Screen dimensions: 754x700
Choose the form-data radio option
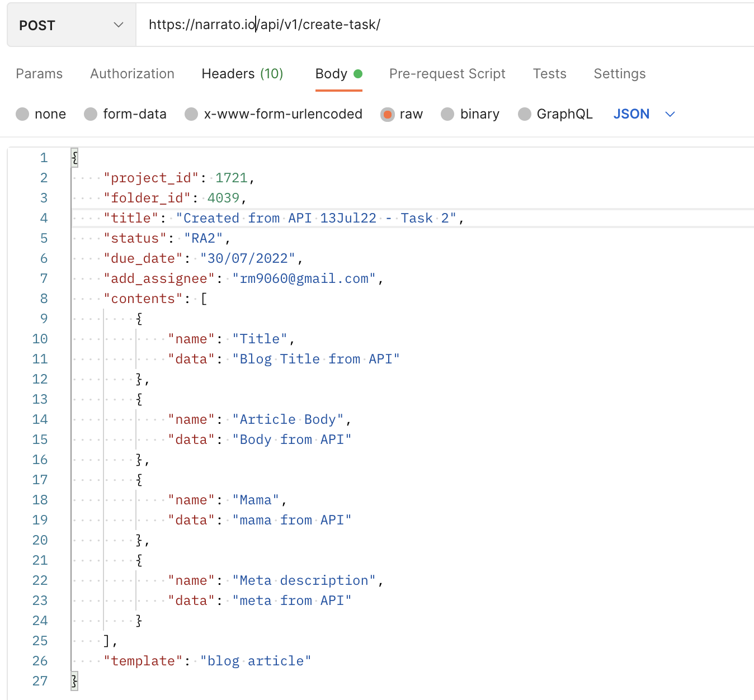91,114
